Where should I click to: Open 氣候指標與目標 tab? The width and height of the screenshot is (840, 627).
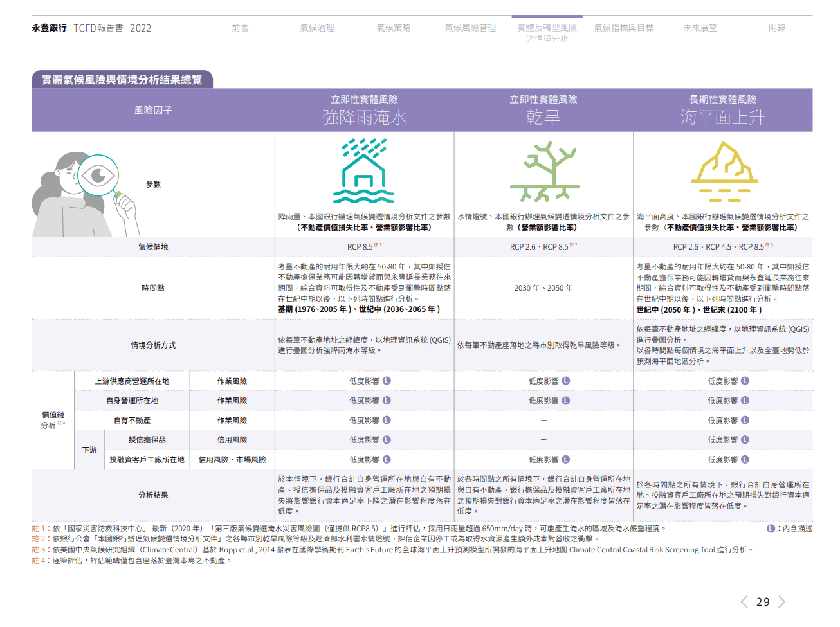623,28
